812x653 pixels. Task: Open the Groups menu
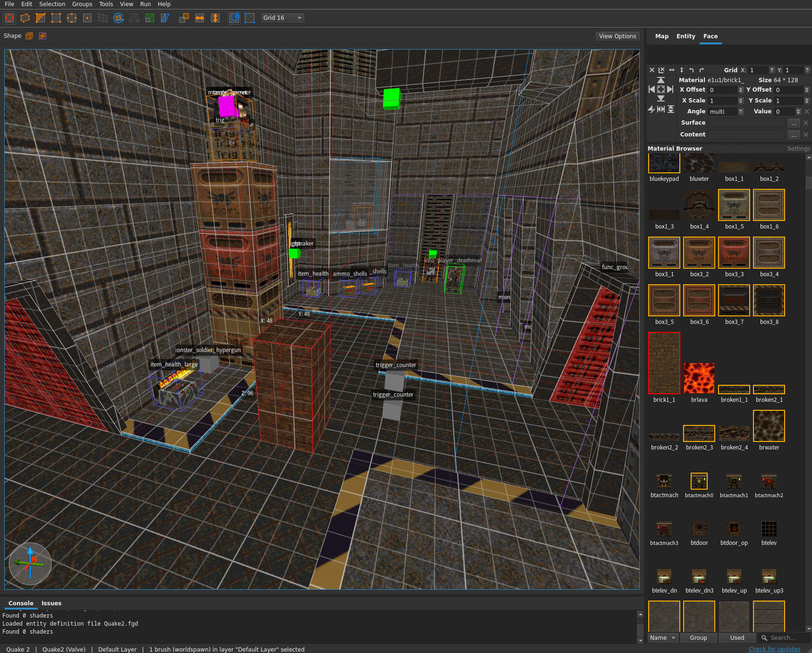pos(82,4)
